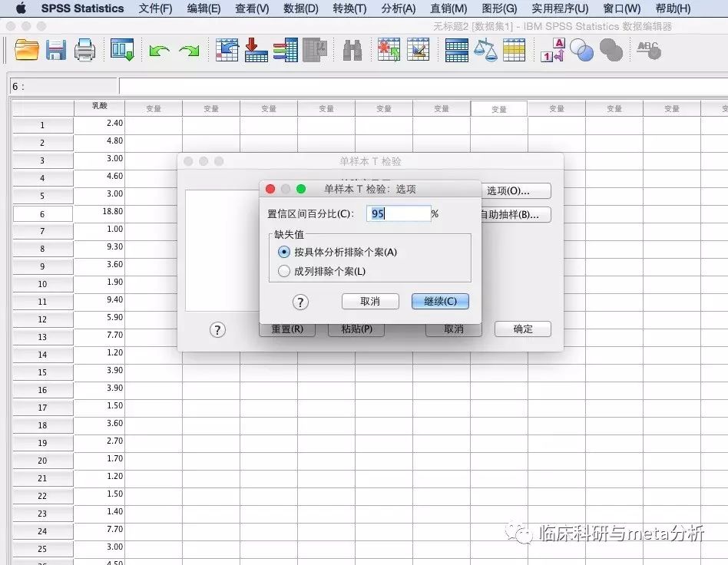Open the 数据(D) menu

point(301,8)
